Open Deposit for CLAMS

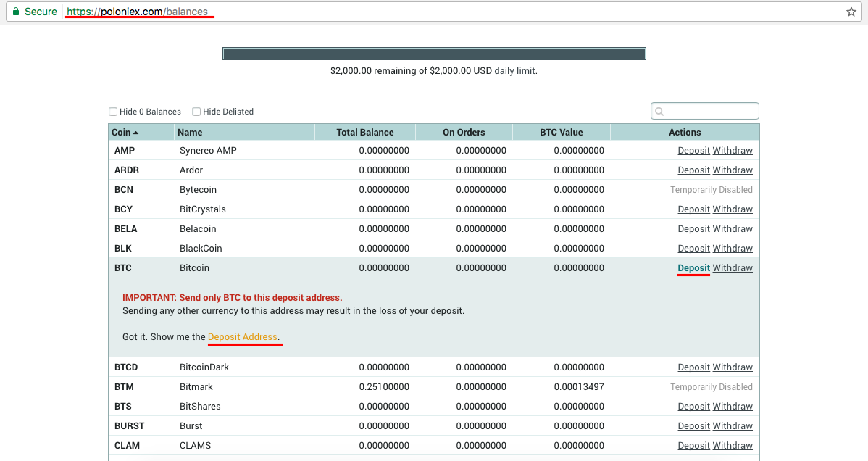[693, 446]
